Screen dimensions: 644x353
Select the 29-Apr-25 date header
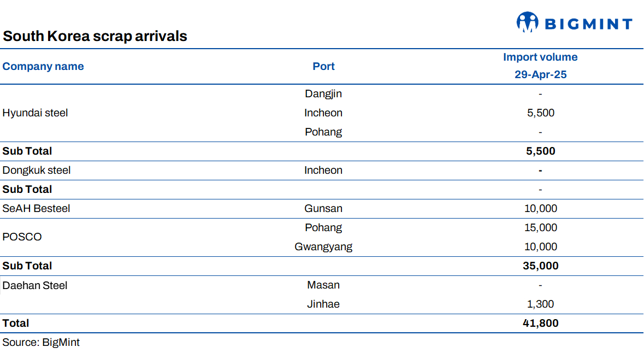540,75
